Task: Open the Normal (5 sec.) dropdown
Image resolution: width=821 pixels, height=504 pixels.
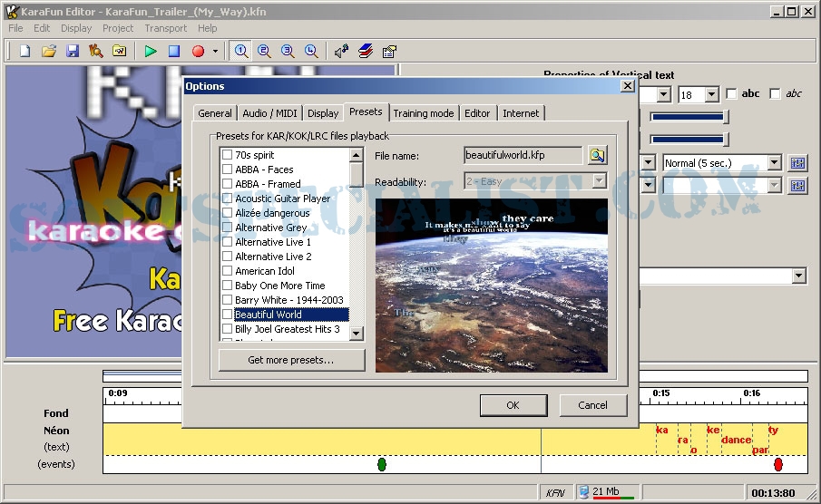Action: pos(774,163)
